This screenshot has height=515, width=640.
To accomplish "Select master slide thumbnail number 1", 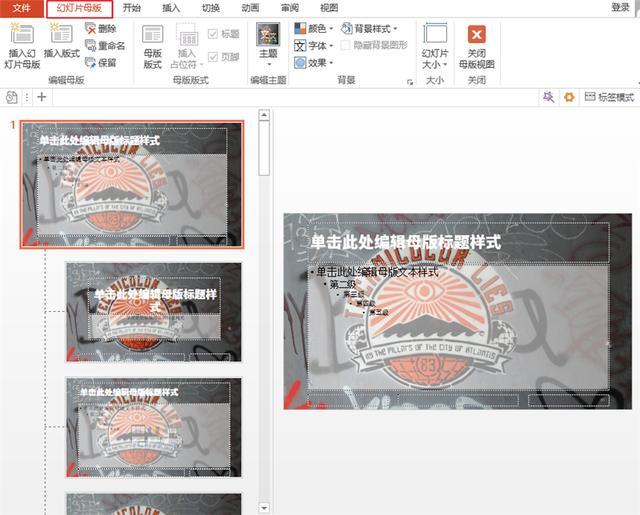I will point(132,184).
